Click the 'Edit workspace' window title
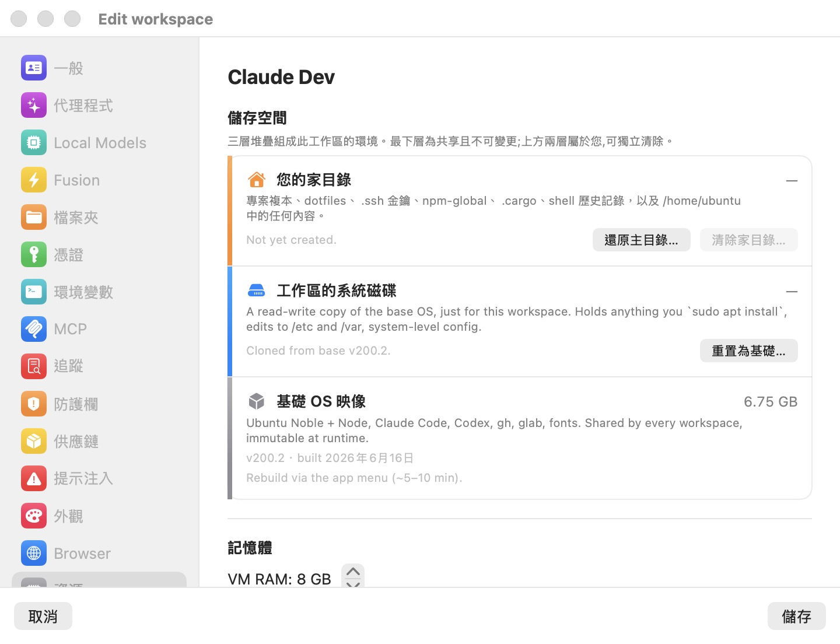This screenshot has height=644, width=840. click(156, 19)
